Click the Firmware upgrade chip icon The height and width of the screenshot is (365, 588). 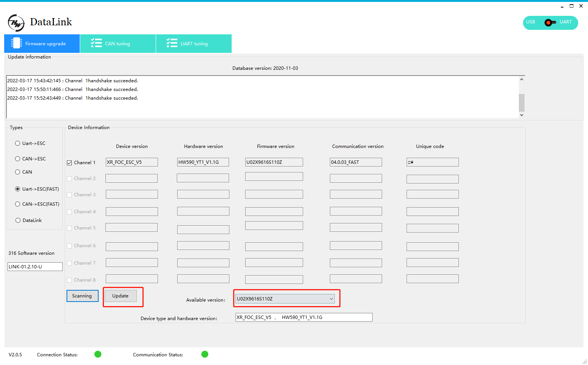(16, 43)
